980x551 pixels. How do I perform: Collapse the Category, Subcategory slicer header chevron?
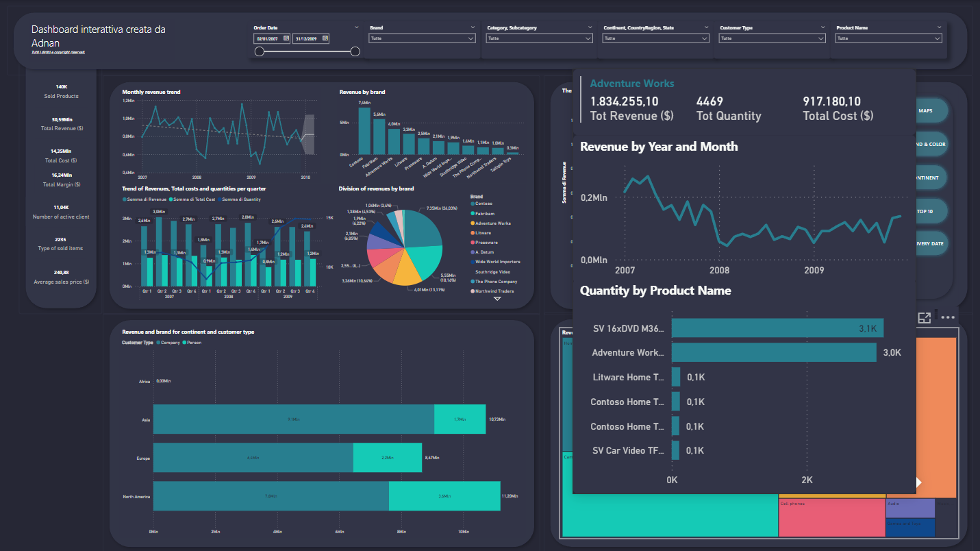coord(590,27)
